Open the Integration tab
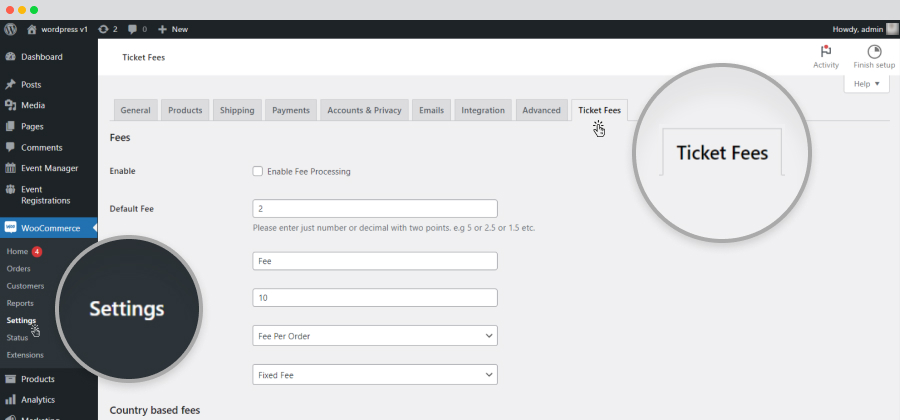The width and height of the screenshot is (900, 420). click(483, 110)
